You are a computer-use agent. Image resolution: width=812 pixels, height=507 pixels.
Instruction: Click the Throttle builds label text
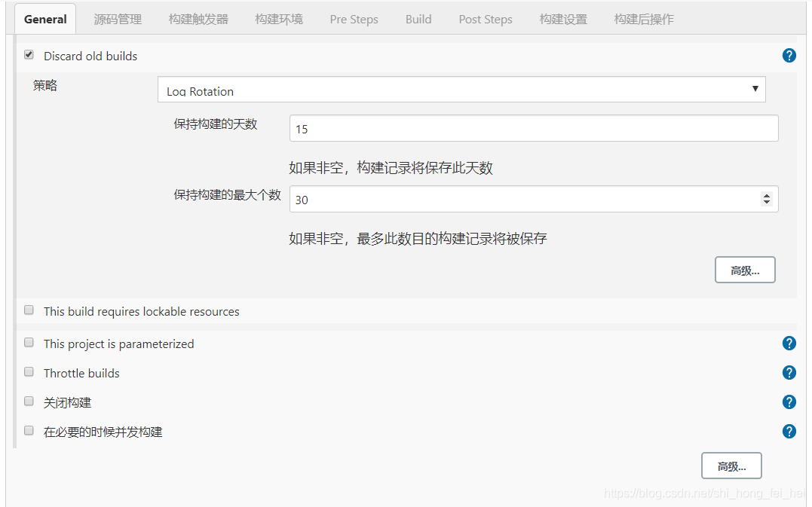(81, 373)
